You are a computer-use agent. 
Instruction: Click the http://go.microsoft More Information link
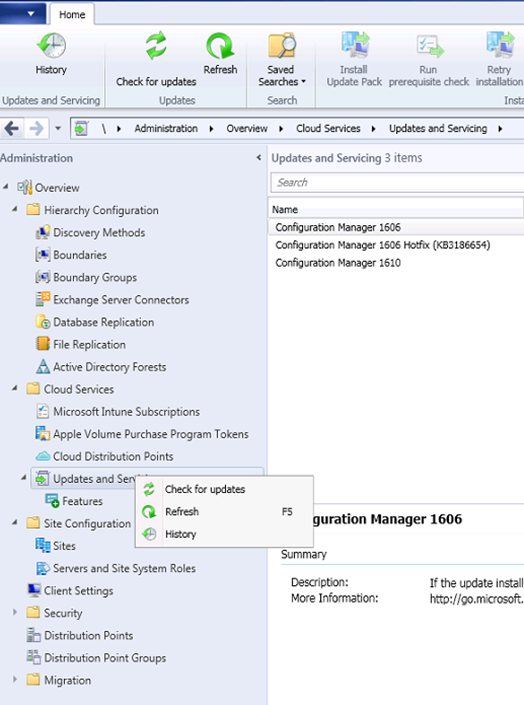[476, 599]
